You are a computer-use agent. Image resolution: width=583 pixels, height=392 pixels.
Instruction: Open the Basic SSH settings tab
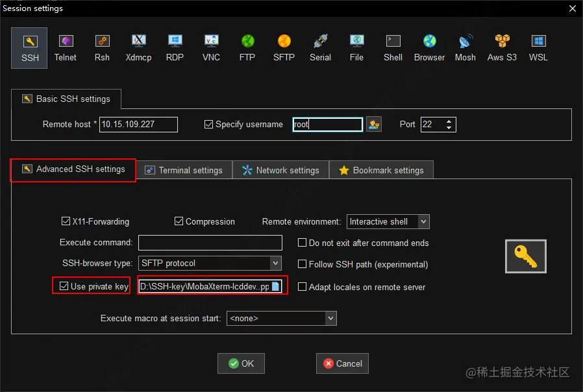[x=66, y=99]
